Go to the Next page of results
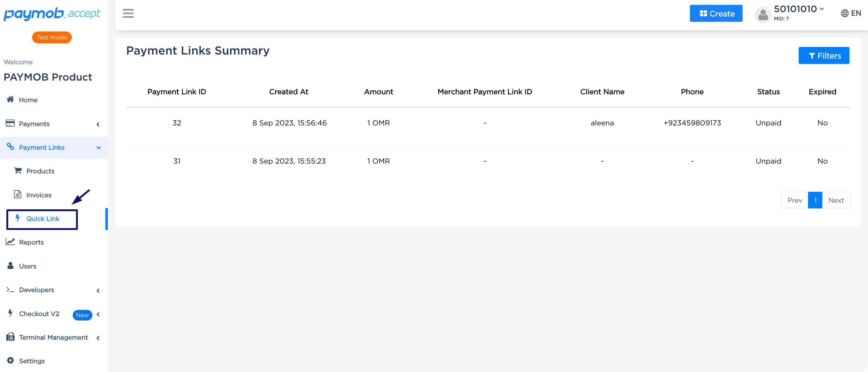 836,200
